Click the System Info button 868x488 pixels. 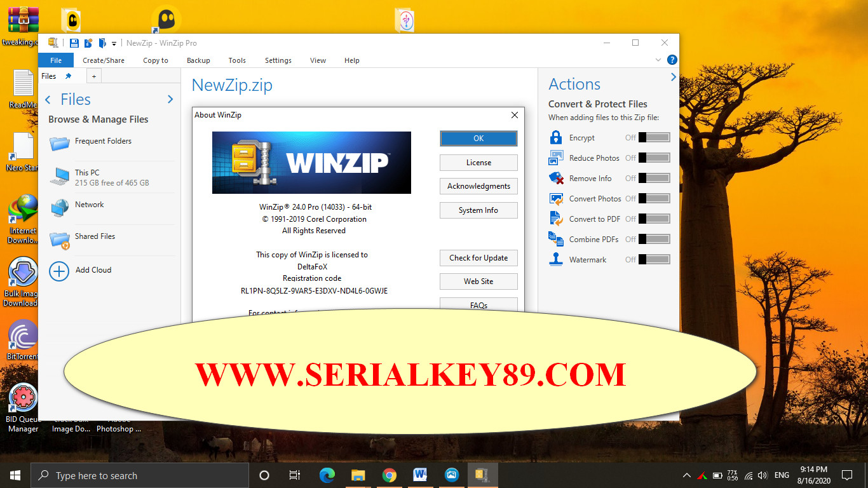coord(478,210)
